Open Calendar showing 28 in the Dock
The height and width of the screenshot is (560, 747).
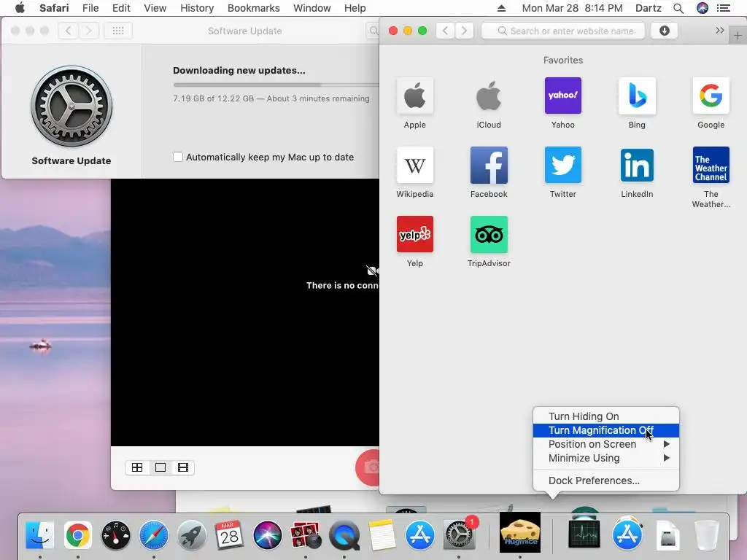pos(229,535)
